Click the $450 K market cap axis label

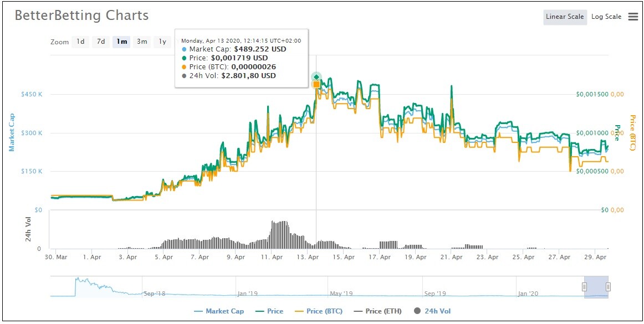point(32,94)
